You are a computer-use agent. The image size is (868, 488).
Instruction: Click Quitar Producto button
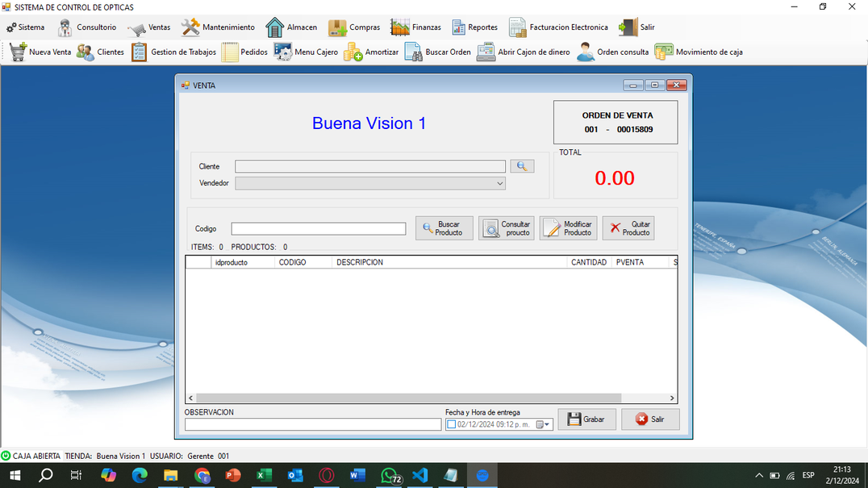click(x=628, y=228)
